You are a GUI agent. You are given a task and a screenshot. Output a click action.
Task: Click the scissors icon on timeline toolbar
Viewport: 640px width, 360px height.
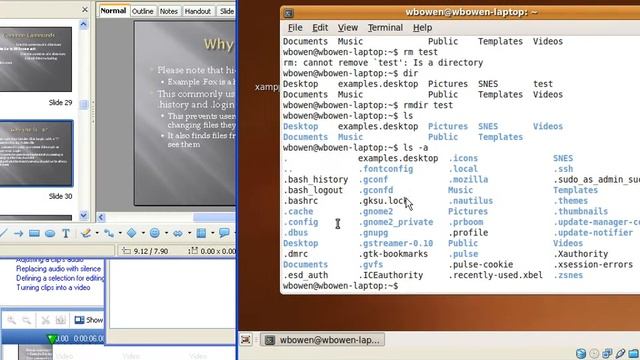coord(45,320)
